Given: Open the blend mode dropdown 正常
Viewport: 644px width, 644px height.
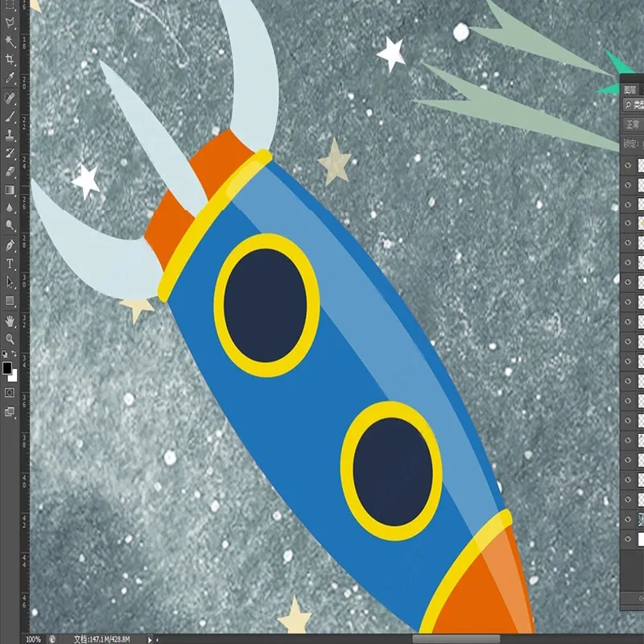Looking at the screenshot, I should tap(633, 124).
